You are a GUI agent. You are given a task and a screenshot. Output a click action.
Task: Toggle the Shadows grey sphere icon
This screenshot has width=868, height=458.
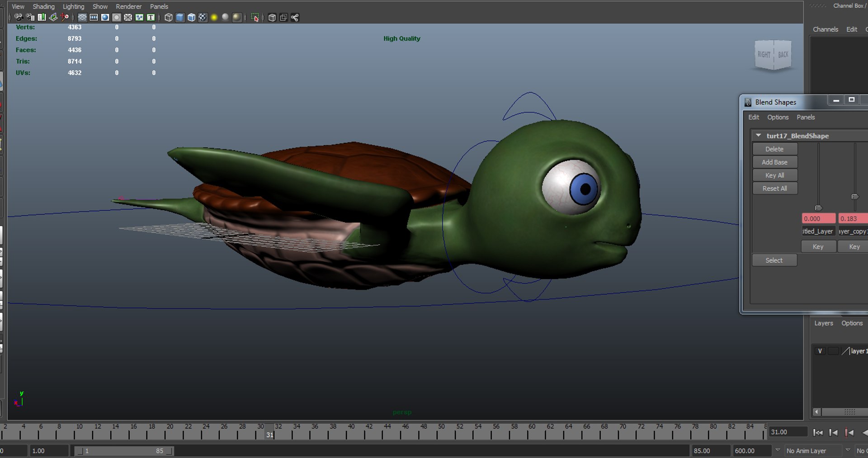pos(225,17)
